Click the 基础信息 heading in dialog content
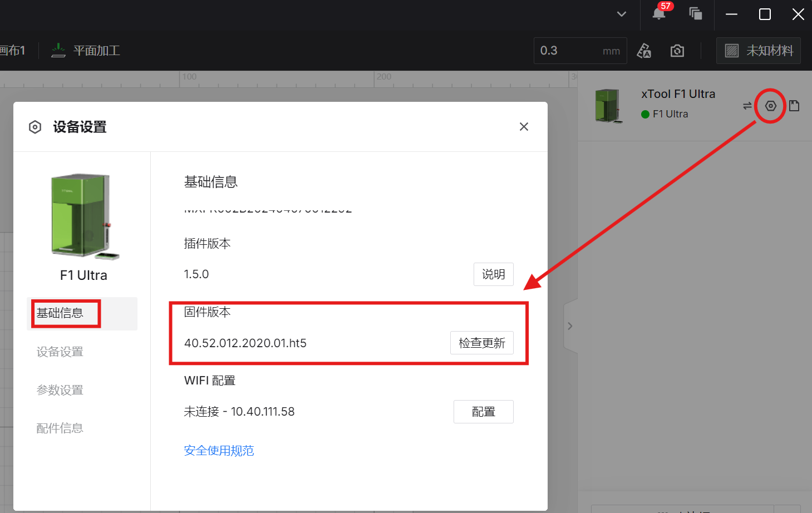Screen dimensions: 812x513 click(211, 182)
